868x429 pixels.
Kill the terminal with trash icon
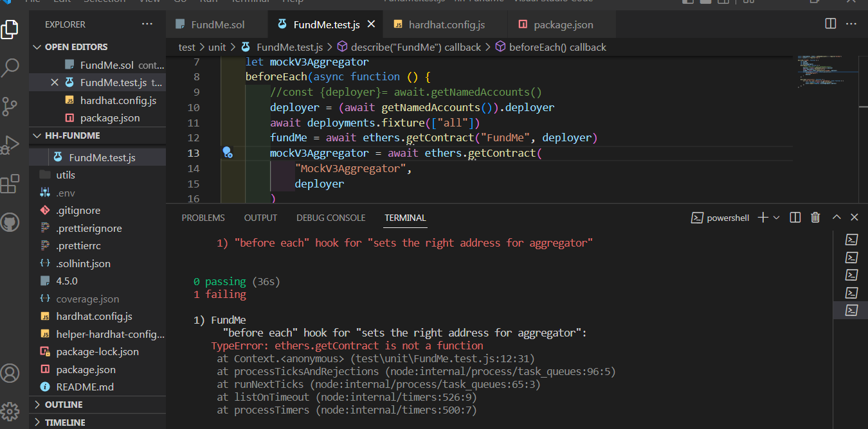click(815, 217)
